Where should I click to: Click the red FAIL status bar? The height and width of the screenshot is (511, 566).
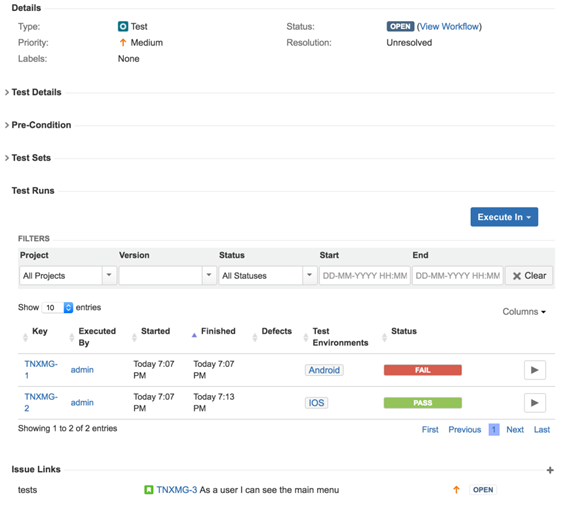423,370
